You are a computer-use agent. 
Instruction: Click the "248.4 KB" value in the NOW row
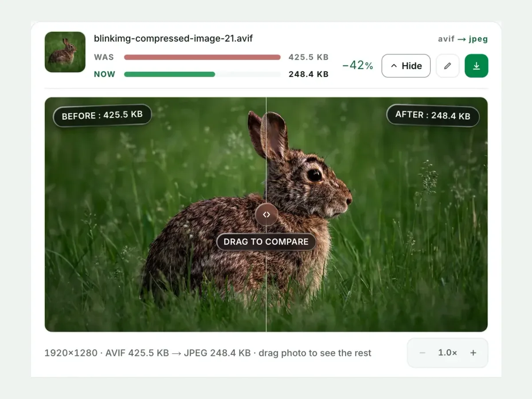click(x=309, y=74)
